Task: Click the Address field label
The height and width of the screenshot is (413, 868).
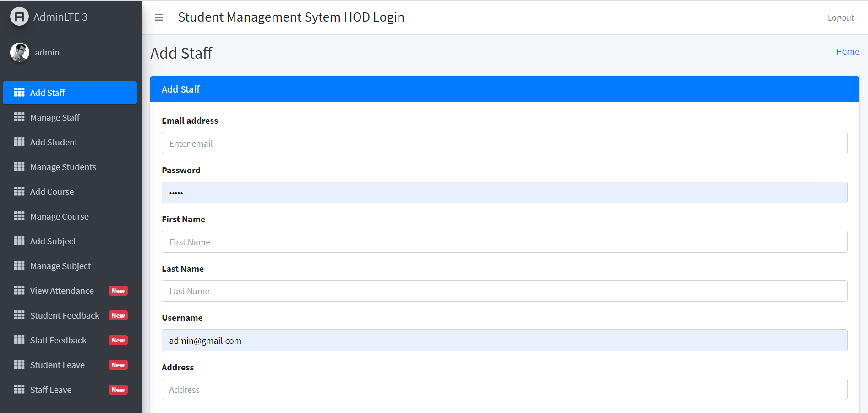Action: click(x=178, y=367)
